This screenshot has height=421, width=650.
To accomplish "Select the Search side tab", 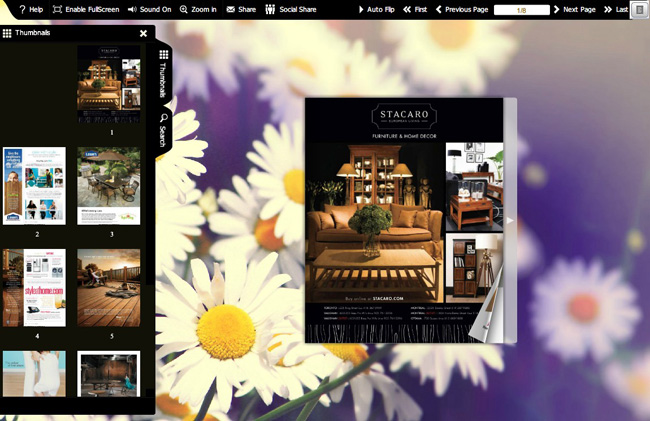I will [x=163, y=131].
